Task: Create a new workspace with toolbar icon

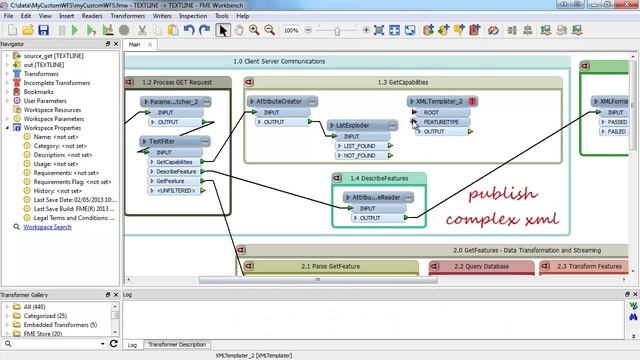Action: click(x=12, y=30)
